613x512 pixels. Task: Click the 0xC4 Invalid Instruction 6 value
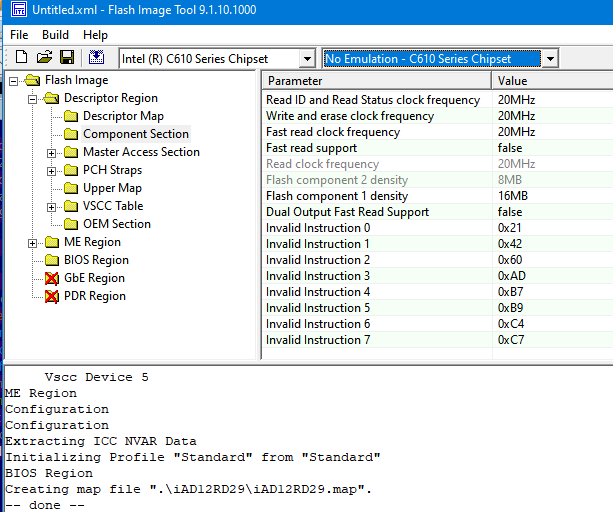tap(511, 324)
